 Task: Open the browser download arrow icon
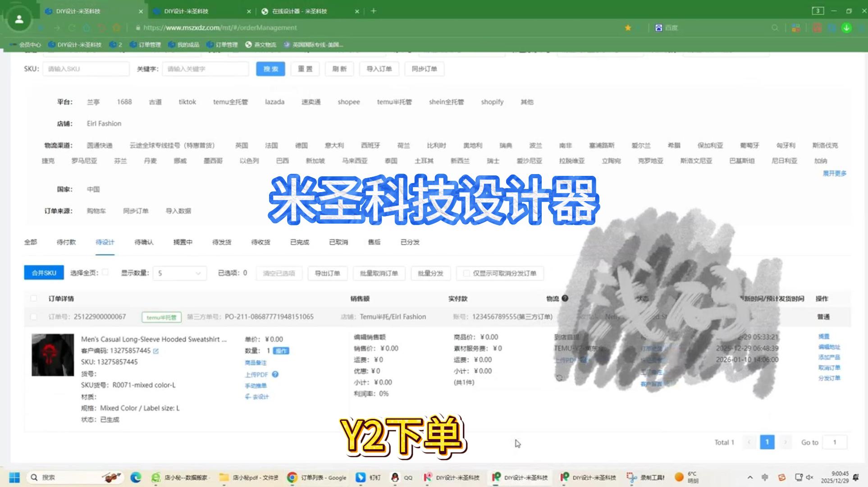coord(847,28)
